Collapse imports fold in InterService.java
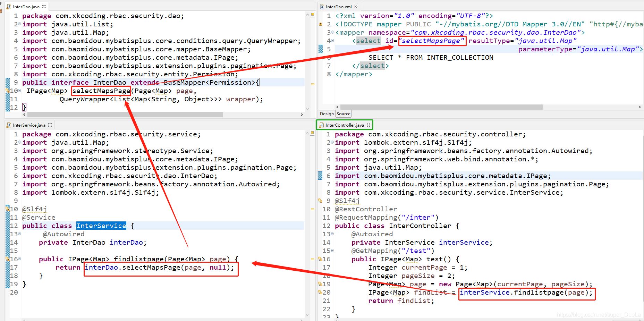Screen dimensions: 644x321 (19, 142)
